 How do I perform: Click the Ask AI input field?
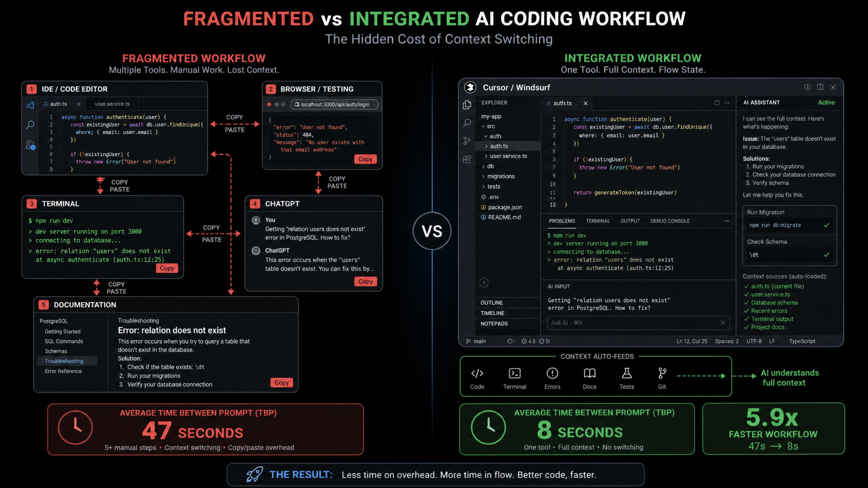[x=638, y=323]
